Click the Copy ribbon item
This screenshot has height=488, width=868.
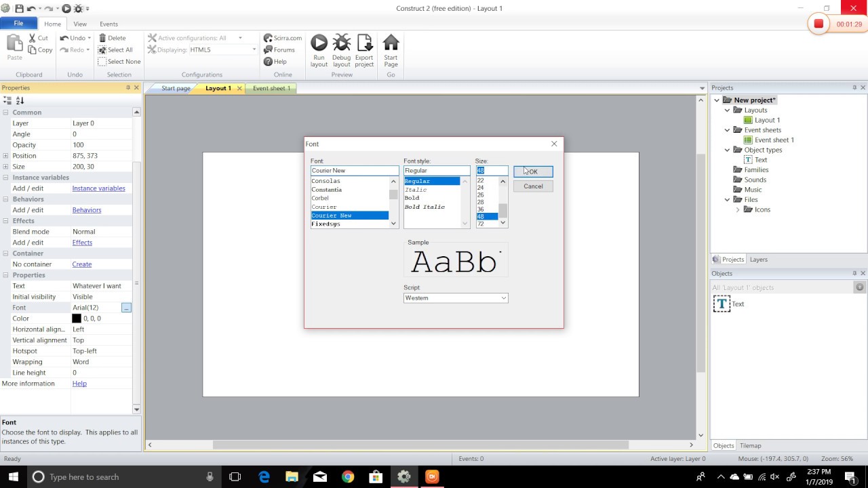41,49
